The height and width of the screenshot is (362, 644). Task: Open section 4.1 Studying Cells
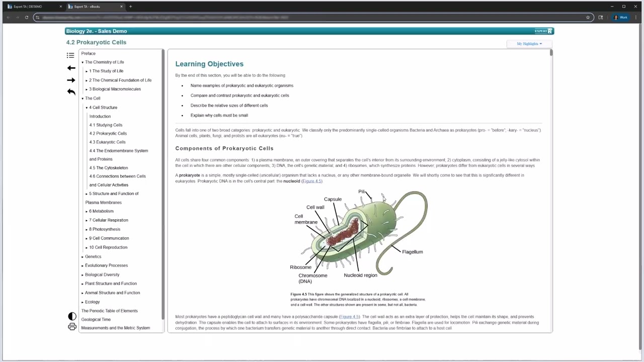tap(106, 125)
